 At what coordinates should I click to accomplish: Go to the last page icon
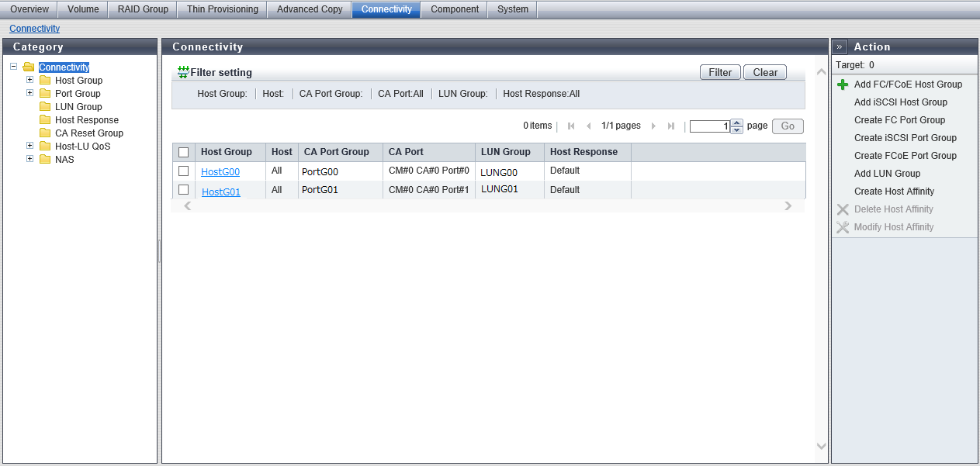pyautogui.click(x=671, y=126)
